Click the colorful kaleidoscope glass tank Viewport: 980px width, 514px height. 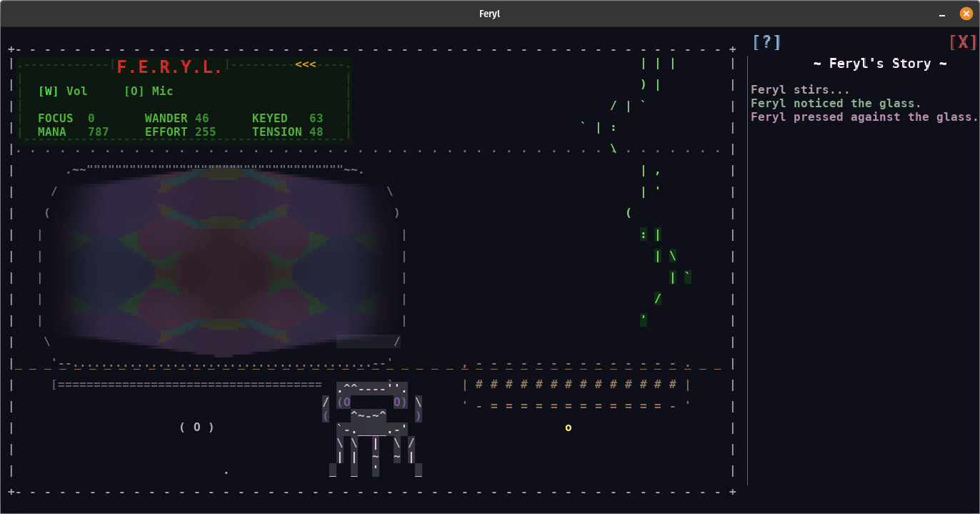point(224,262)
